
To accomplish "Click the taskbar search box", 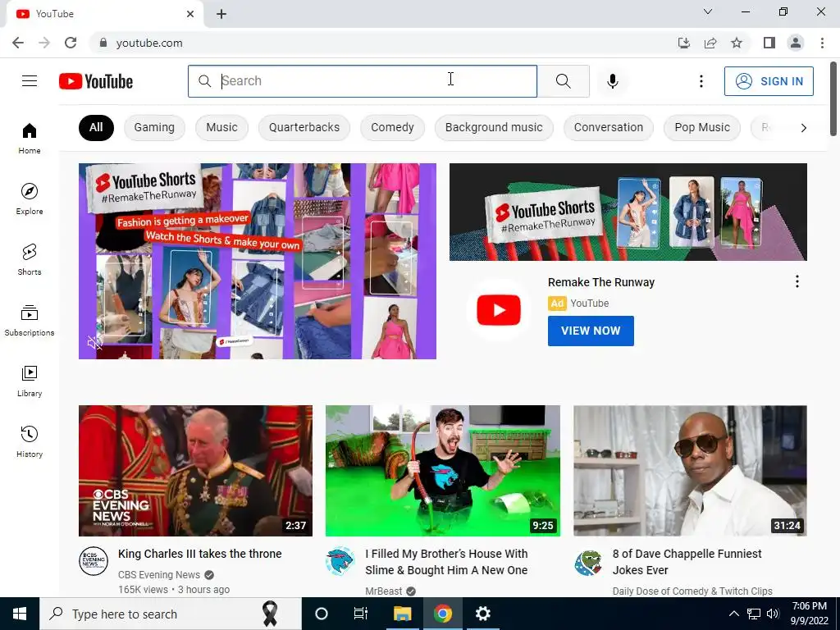I will [171, 614].
